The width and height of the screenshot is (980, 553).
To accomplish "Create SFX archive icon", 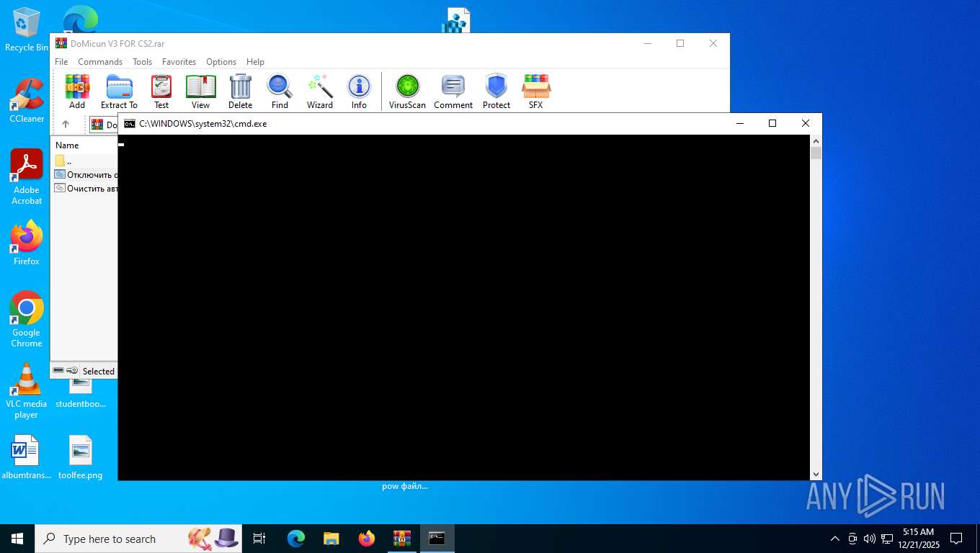I will click(x=535, y=91).
